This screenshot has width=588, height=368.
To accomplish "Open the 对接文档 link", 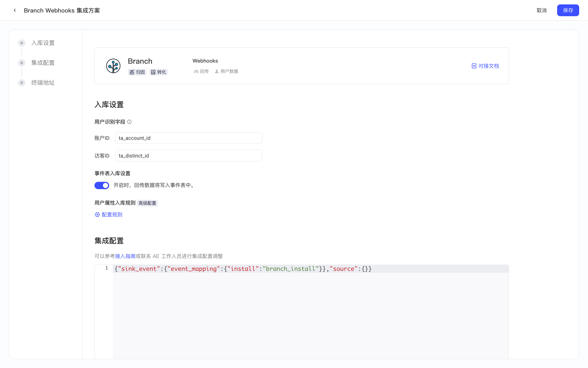I will (485, 66).
